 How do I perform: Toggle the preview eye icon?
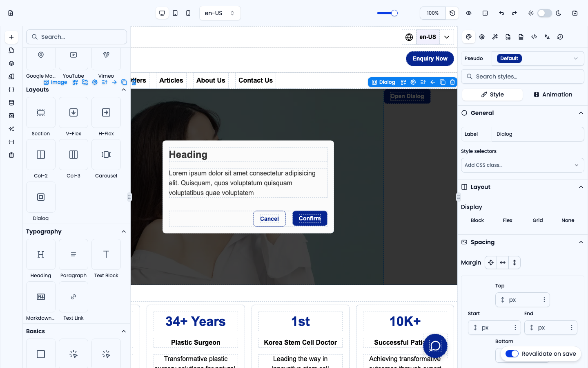pos(469,13)
